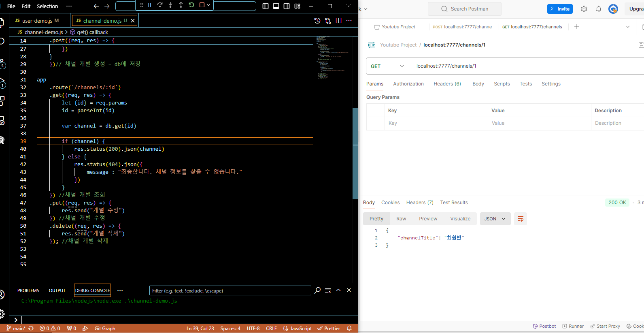
Task: Click the debug console filter field
Action: click(230, 290)
